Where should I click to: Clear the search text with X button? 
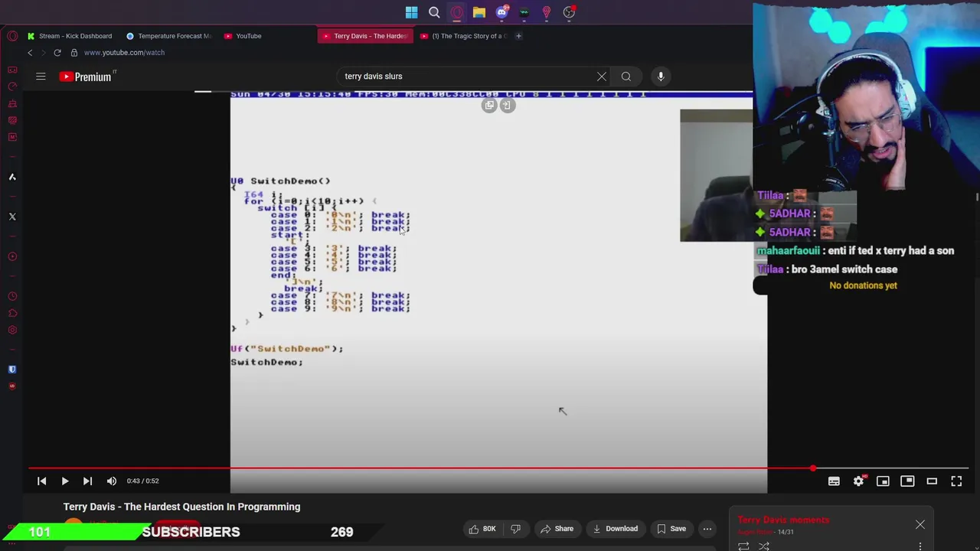pos(602,77)
